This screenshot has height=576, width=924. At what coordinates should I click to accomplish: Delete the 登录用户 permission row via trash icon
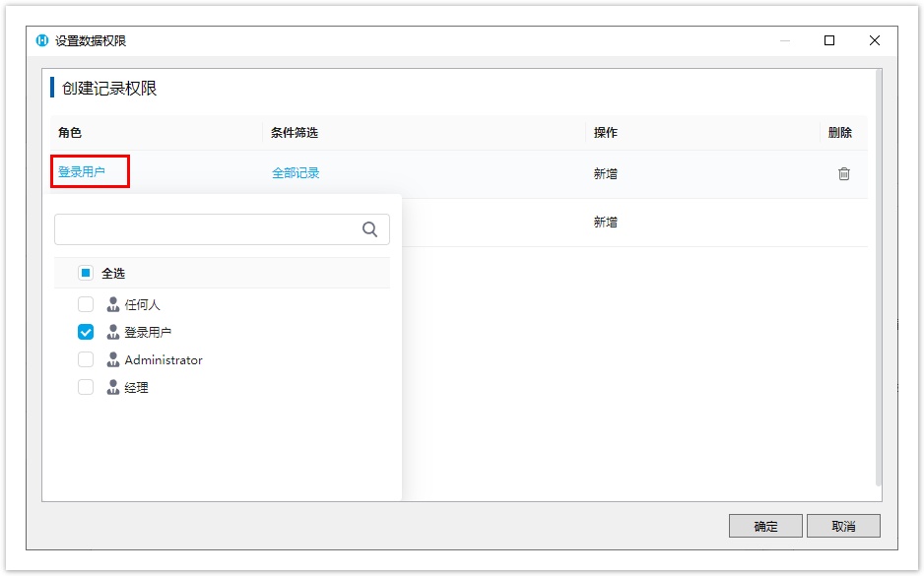[x=843, y=174]
